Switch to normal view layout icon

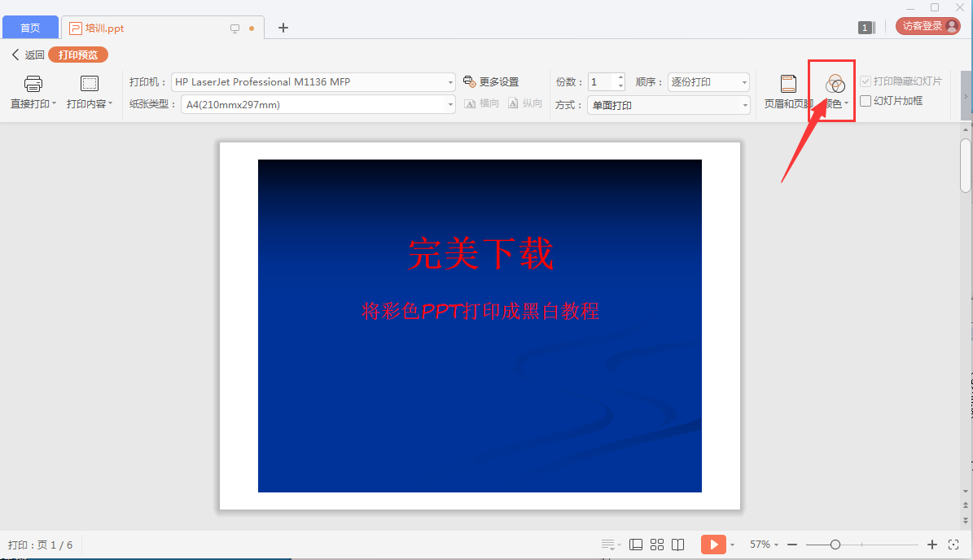coord(637,545)
